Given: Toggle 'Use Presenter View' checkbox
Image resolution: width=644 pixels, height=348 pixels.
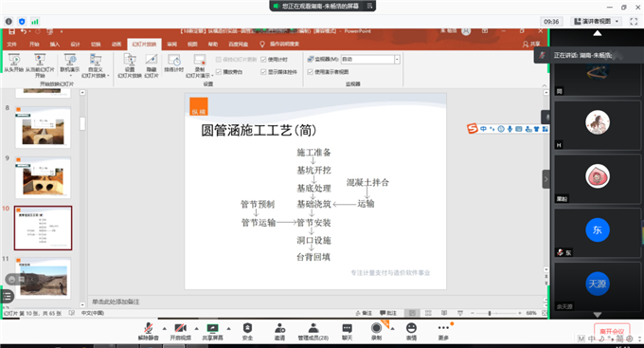Looking at the screenshot, I should pos(310,72).
